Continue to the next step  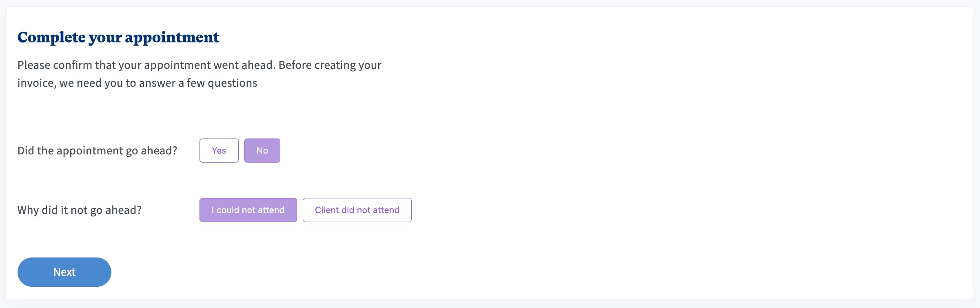[x=64, y=272]
